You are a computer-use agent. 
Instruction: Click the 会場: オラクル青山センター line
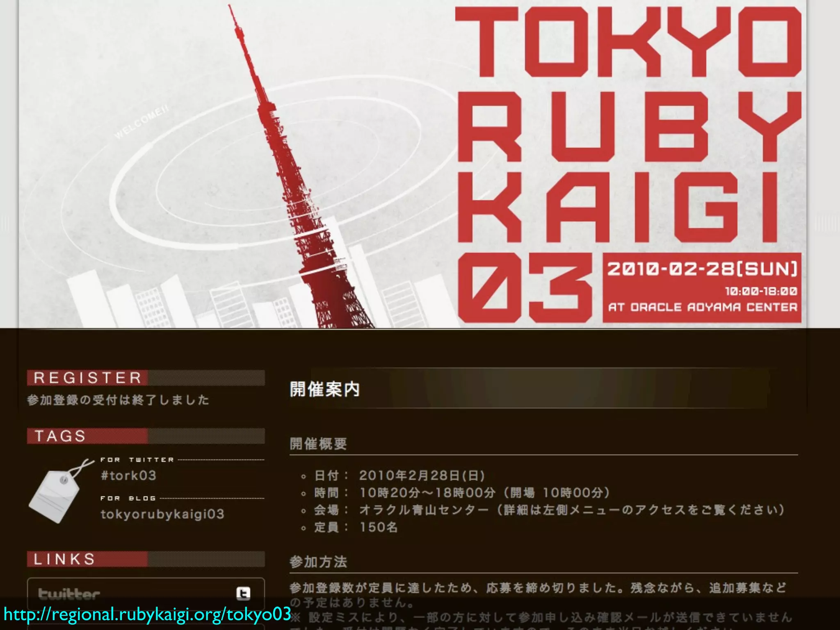pyautogui.click(x=550, y=510)
